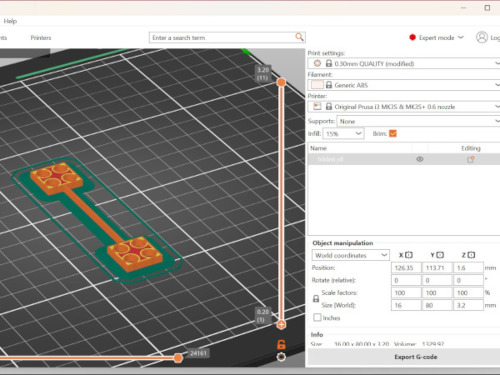Click the upper layer slider thumb
This screenshot has width=500, height=375.
pos(281,82)
